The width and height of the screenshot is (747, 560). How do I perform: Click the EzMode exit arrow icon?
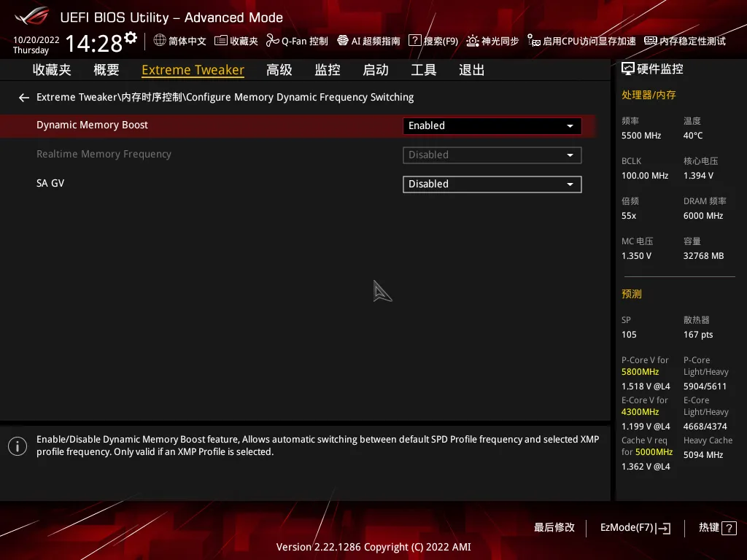664,528
